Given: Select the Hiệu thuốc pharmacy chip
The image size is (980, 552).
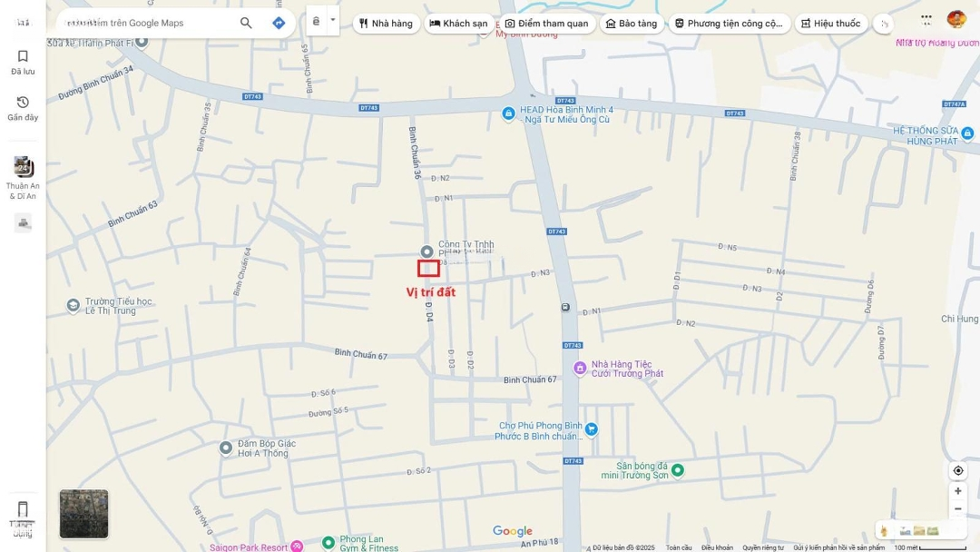Looking at the screenshot, I should click(830, 24).
